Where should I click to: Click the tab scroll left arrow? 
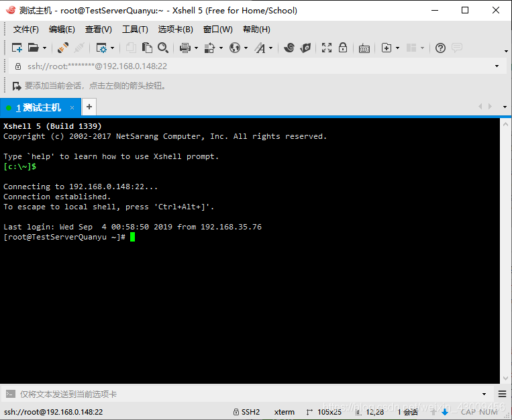(480, 107)
